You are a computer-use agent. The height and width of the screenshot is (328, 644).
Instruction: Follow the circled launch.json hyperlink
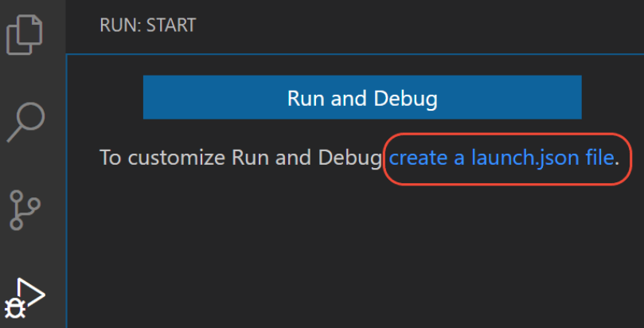point(502,158)
